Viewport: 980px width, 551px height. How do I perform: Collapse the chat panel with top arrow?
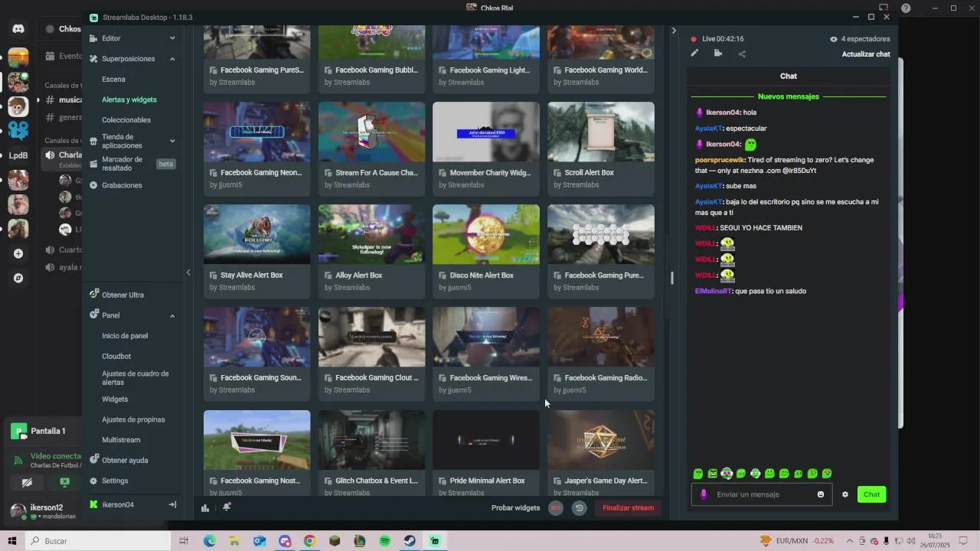click(674, 31)
